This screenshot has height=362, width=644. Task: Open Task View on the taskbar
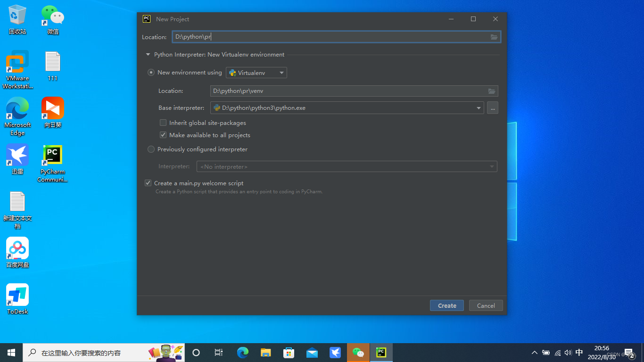(219, 353)
